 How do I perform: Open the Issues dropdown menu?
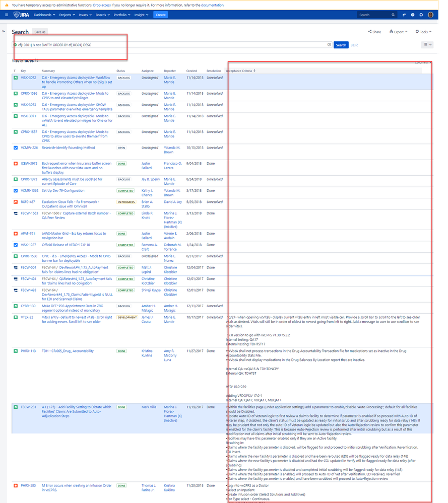pyautogui.click(x=85, y=15)
